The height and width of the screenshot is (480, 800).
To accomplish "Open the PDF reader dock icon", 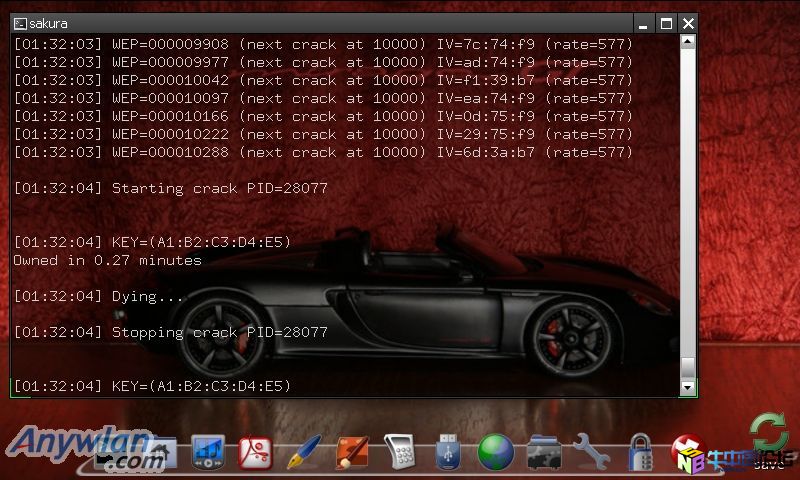I will tap(255, 453).
